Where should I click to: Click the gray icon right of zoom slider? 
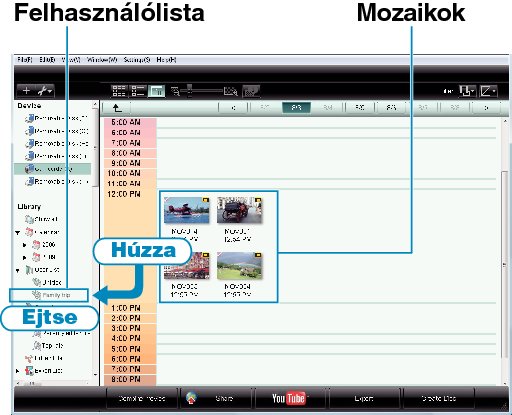(x=251, y=91)
